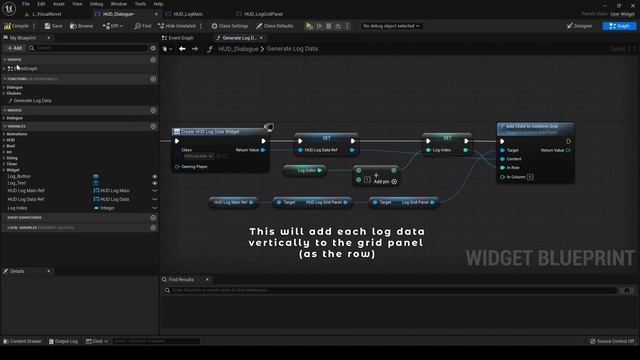This screenshot has width=640, height=360.
Task: Click HUD_Dialogue in the breadcrumb
Action: tap(238, 49)
